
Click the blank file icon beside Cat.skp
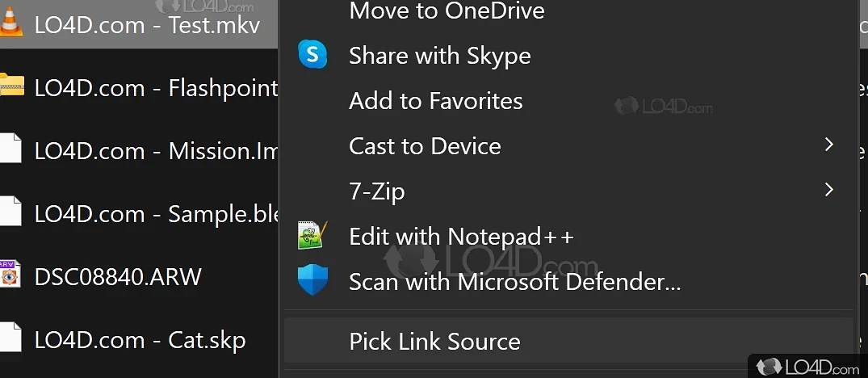[x=10, y=339]
